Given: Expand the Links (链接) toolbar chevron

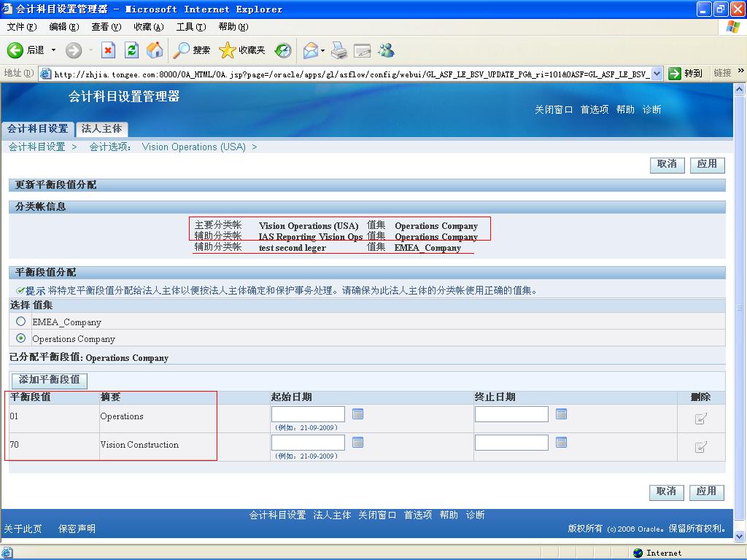Looking at the screenshot, I should (x=741, y=71).
